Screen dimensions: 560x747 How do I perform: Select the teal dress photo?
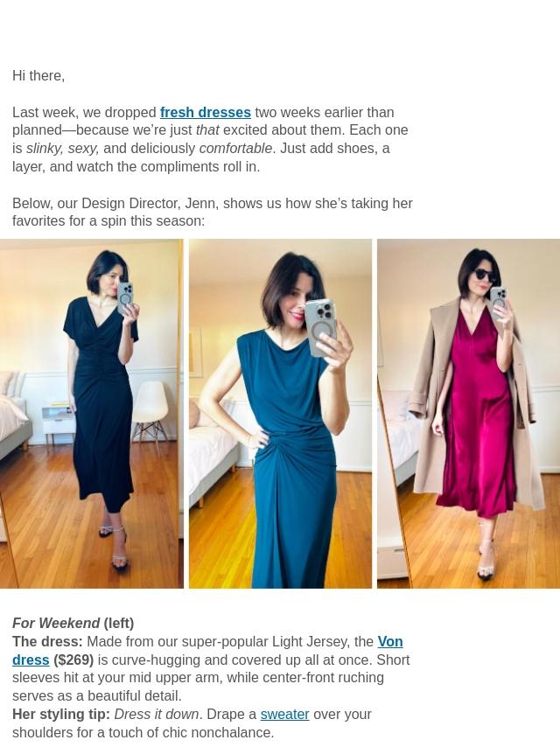coord(280,414)
